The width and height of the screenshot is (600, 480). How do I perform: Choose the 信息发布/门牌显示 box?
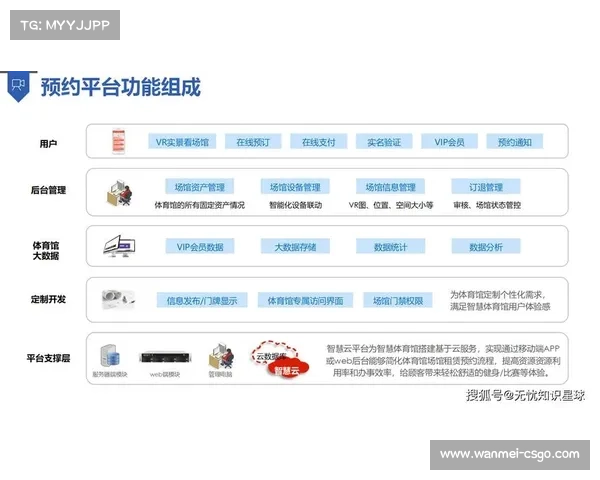202,300
